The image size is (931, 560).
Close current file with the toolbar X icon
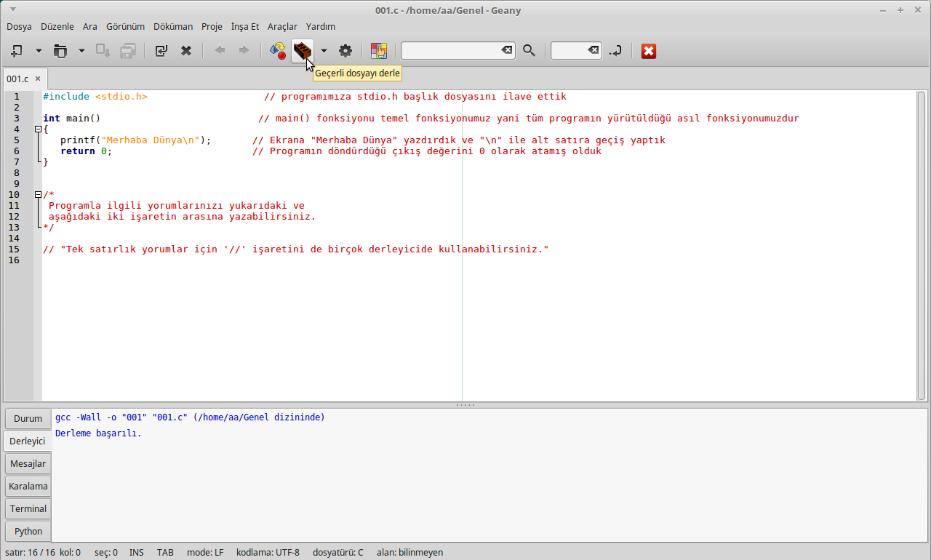coord(186,51)
